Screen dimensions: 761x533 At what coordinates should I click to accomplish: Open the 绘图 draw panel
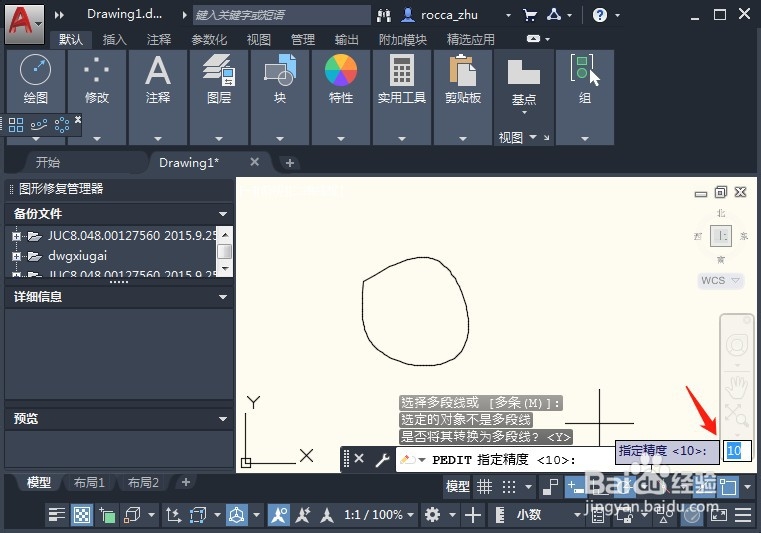tap(35, 80)
